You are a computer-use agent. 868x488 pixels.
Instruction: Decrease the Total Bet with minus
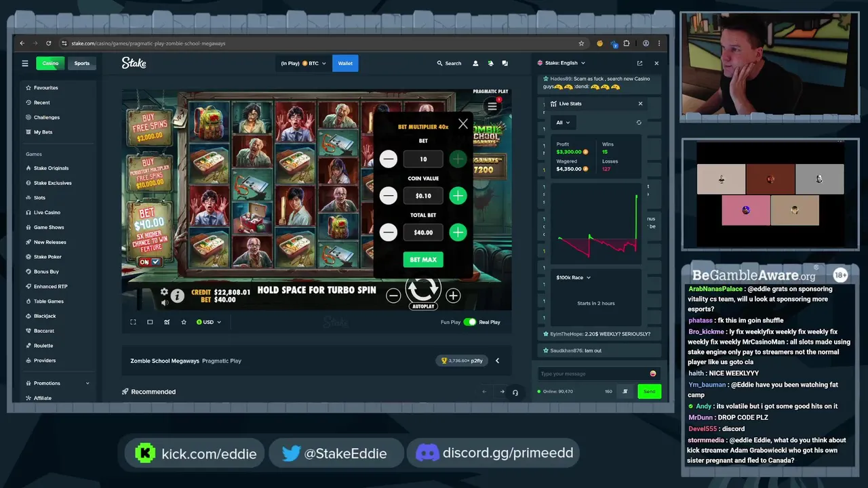click(388, 232)
